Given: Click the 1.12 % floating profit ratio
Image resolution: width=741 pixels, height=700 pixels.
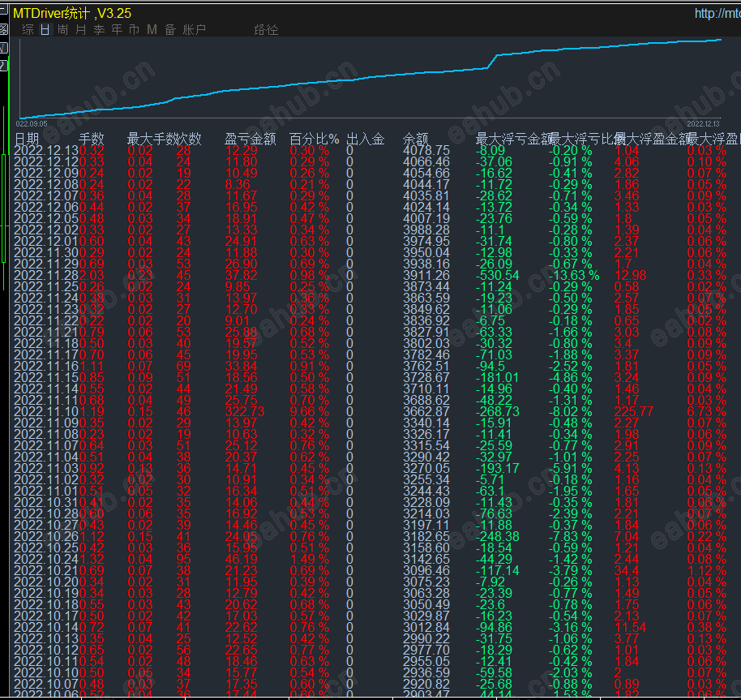Looking at the screenshot, I should tap(706, 571).
